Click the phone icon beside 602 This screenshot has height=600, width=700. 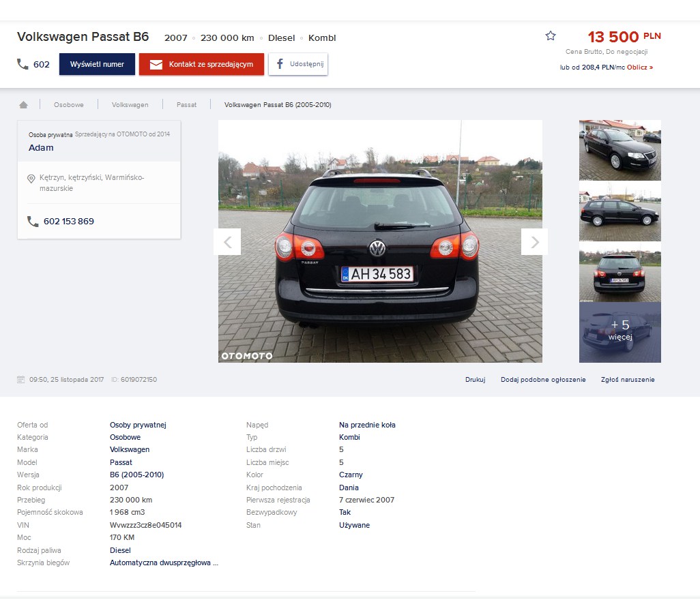pos(23,64)
